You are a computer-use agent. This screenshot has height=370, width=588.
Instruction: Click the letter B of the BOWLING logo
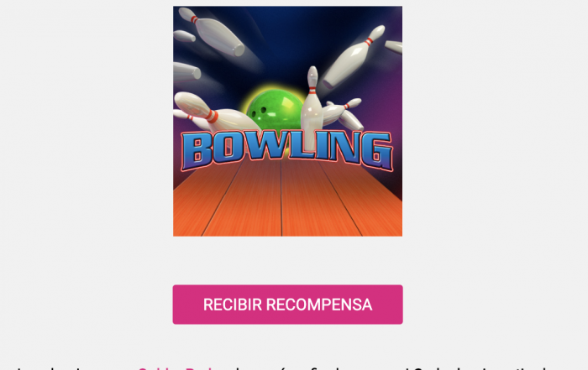[x=196, y=152]
